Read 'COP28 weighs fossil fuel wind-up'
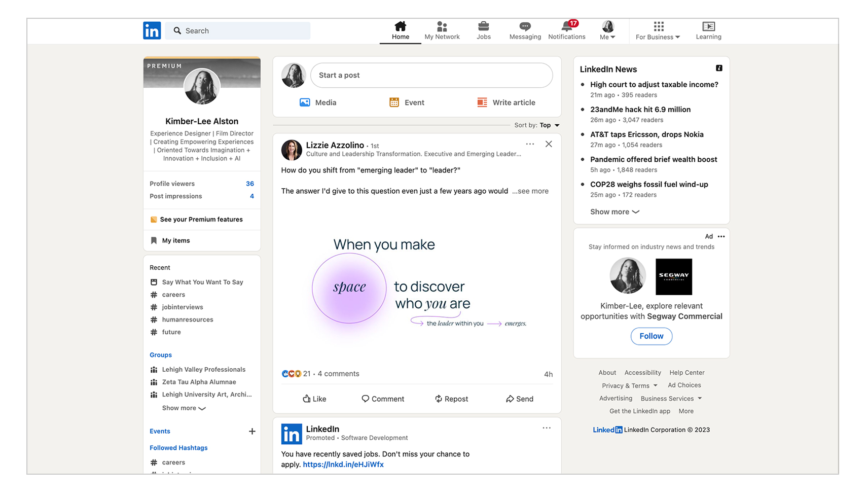 pos(649,185)
